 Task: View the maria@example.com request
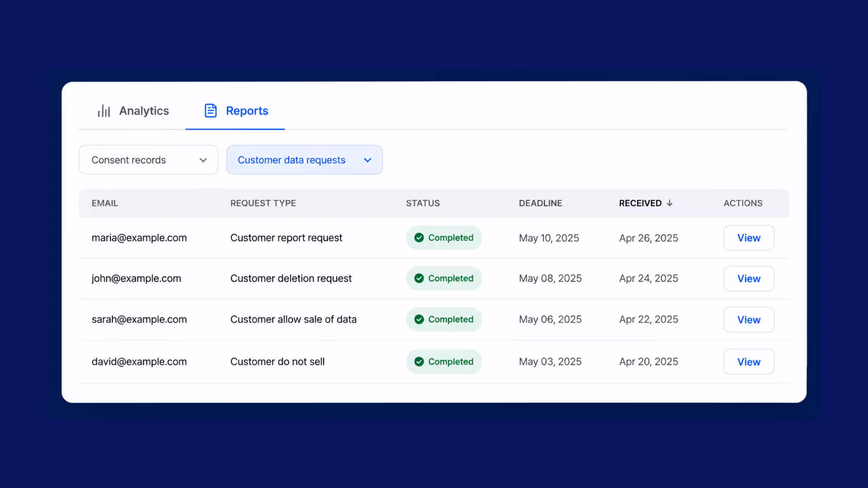pyautogui.click(x=749, y=238)
